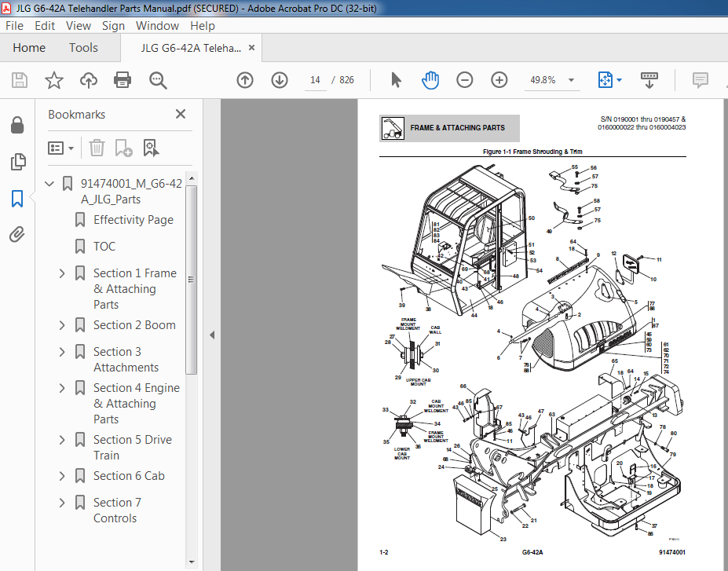The width and height of the screenshot is (728, 571).
Task: Expand Section 3 Attachments bookmark
Action: click(62, 351)
